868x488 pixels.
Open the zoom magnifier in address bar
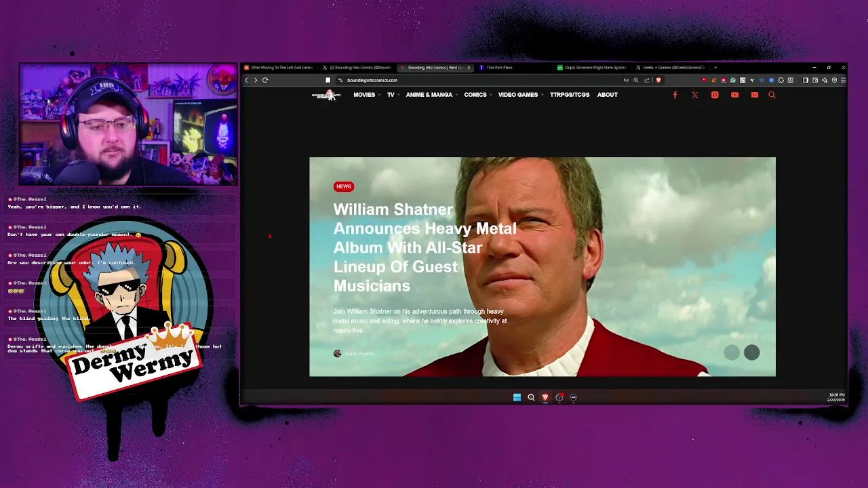point(636,80)
